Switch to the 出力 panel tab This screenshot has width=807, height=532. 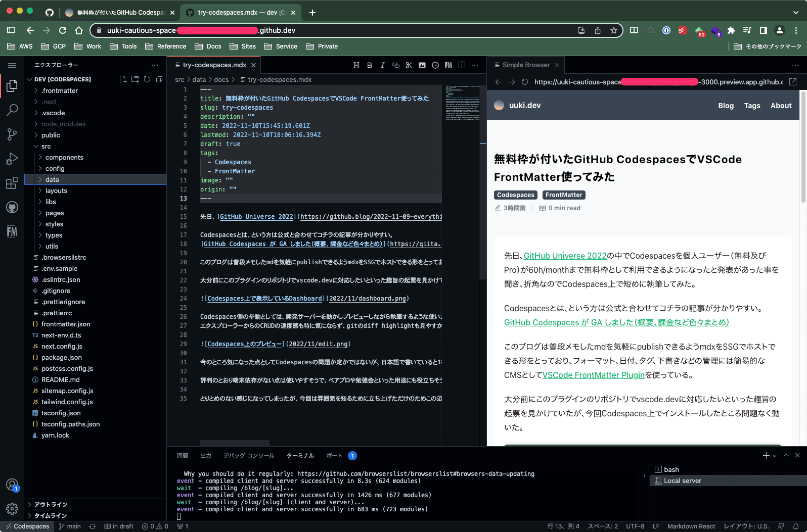pos(206,456)
